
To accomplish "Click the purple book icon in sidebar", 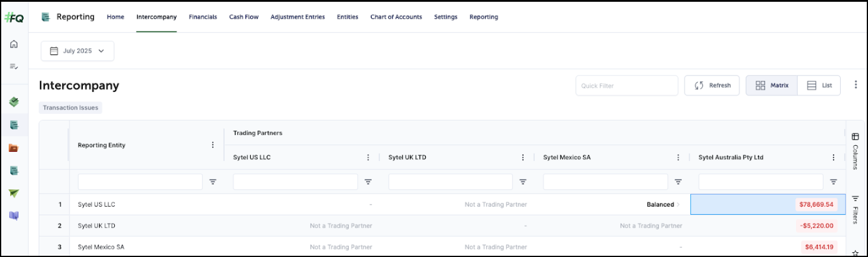I will coord(14,215).
